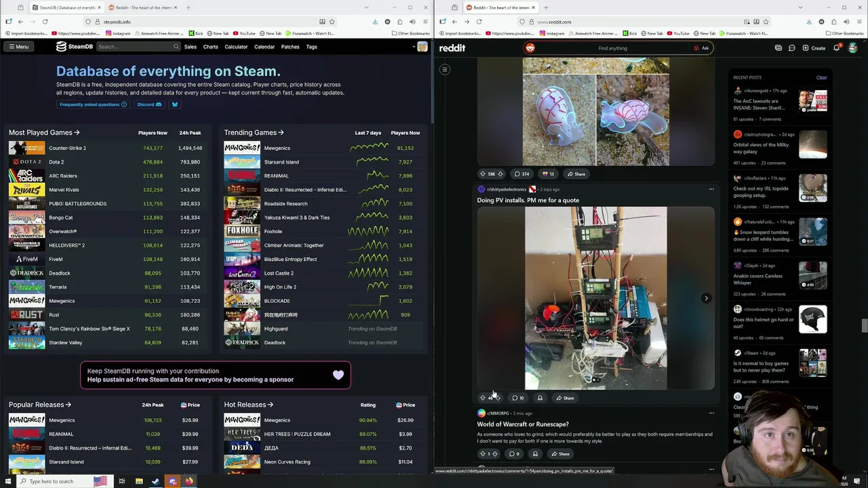Open Charts in SteamDB header

click(x=210, y=47)
